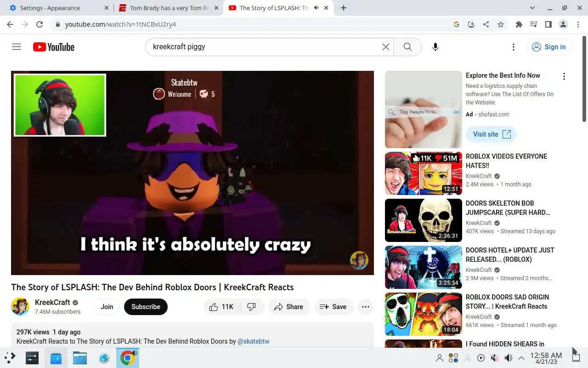Open Chrome profile avatar

point(563,24)
